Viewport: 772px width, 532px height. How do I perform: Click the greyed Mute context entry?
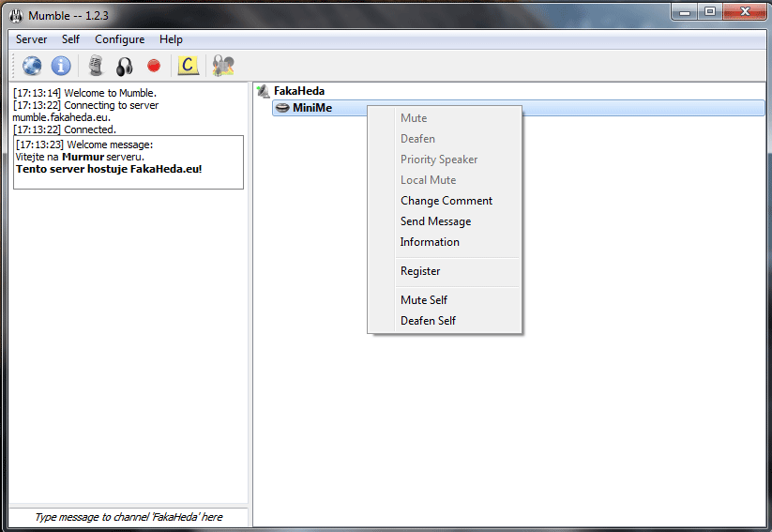[414, 118]
